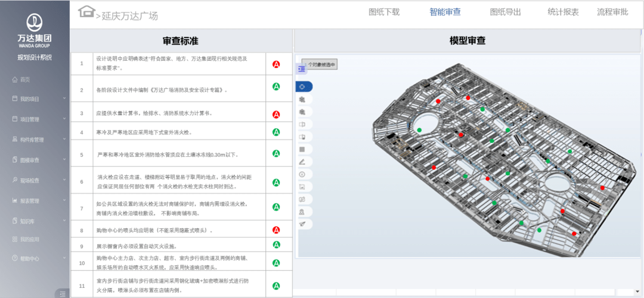Click the paper plane icon in the viewer toolbar
The width and height of the screenshot is (644, 298).
[x=302, y=224]
